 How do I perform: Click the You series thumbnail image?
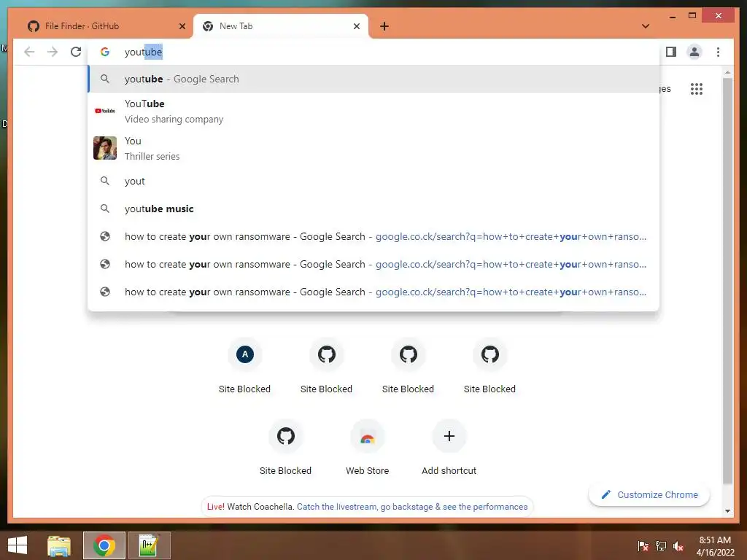[x=105, y=148]
